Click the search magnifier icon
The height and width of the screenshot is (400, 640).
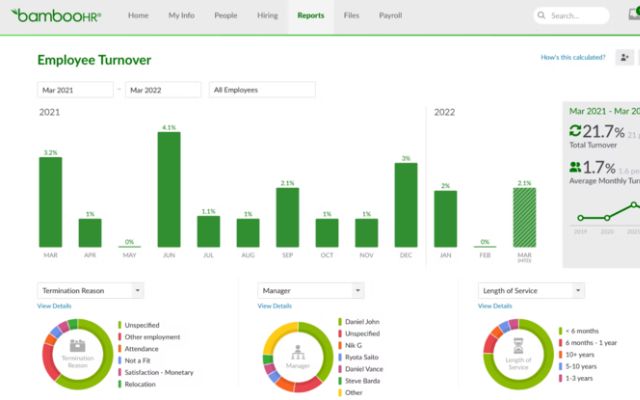click(541, 16)
